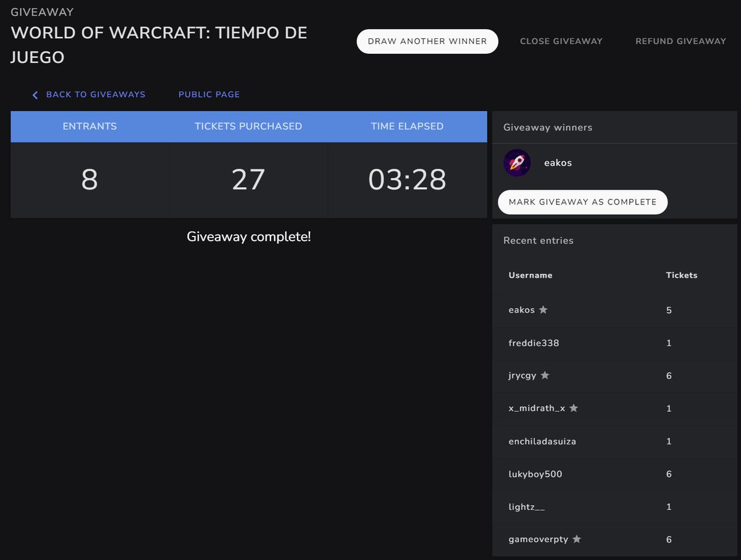The image size is (741, 560).
Task: Select the x_midrath_x username
Action: 537,408
